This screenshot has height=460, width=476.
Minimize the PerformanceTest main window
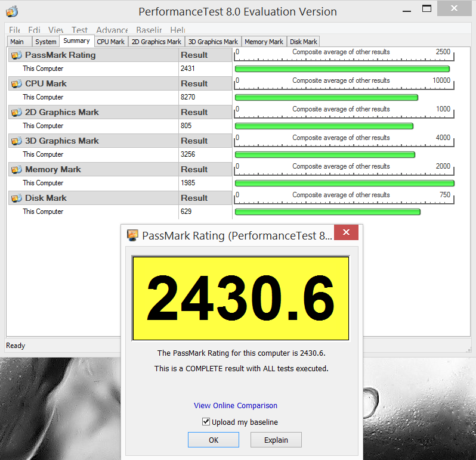406,11
